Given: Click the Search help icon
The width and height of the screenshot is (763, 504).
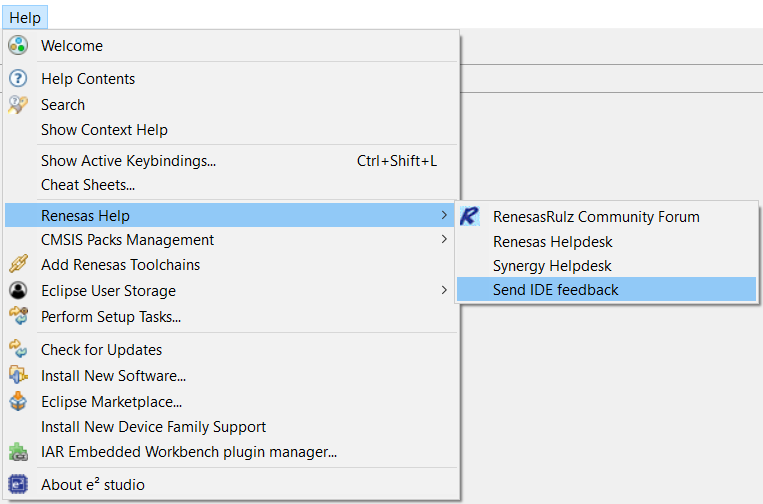Looking at the screenshot, I should click(x=18, y=105).
